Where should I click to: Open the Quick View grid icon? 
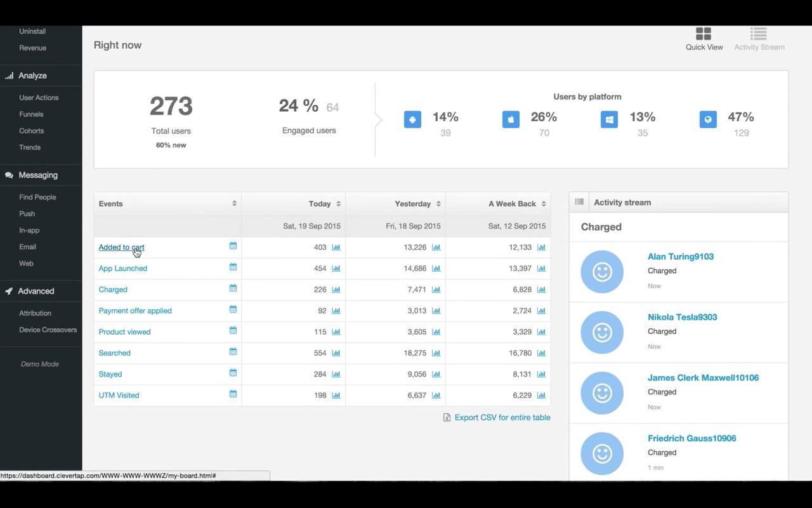point(704,34)
